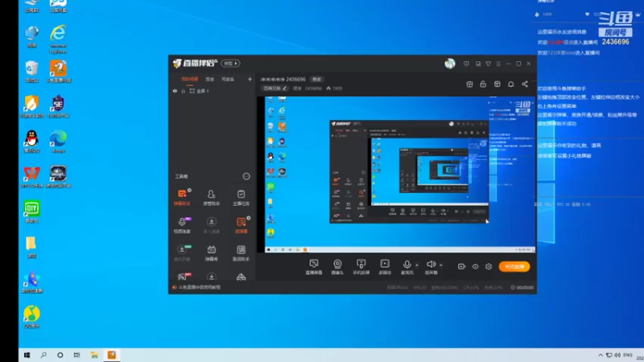The height and width of the screenshot is (362, 644).
Task: Open the lyrics assistant tool icon
Action: (x=241, y=253)
